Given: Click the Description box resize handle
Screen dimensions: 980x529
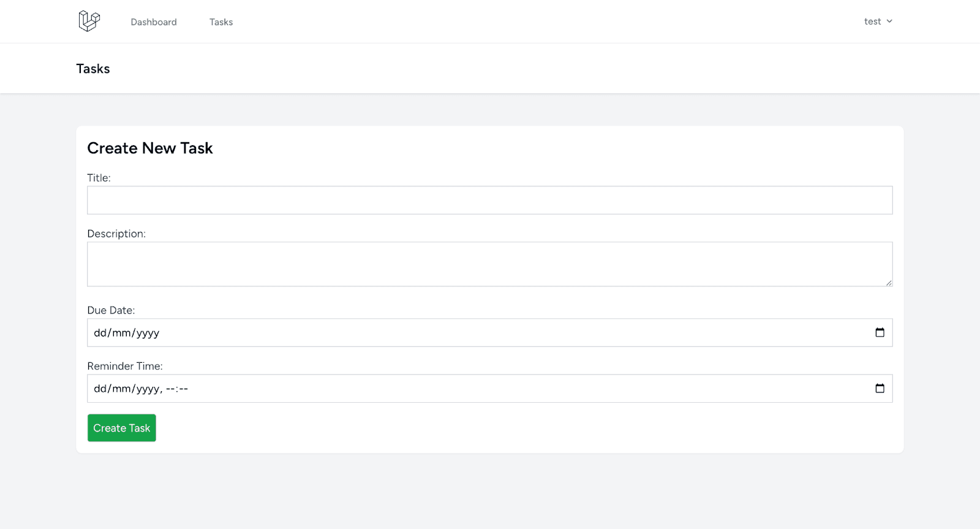Looking at the screenshot, I should pos(888,283).
